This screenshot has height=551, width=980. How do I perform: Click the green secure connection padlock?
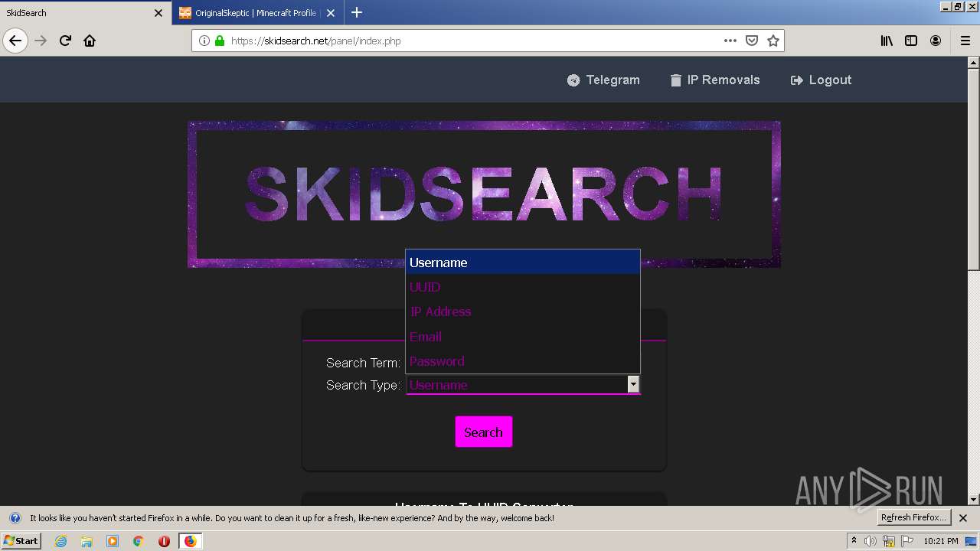(220, 41)
